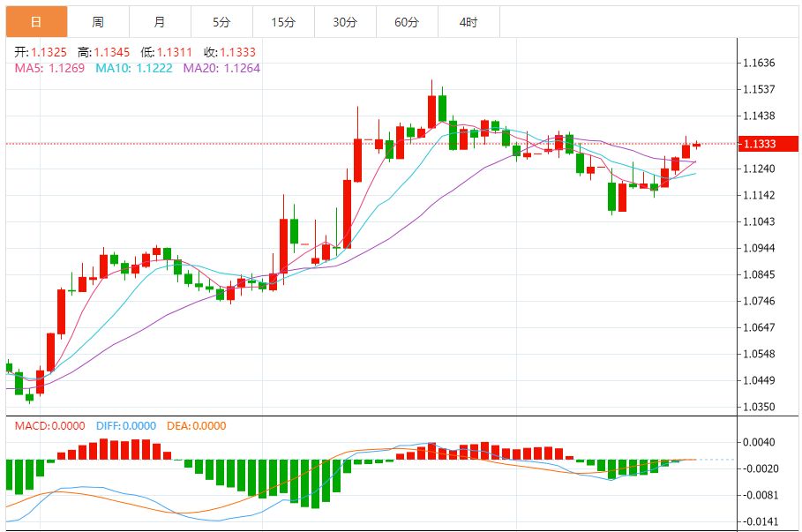This screenshot has height=532, width=802.
Task: Click the 1.0845 price axis label
Action: coord(759,274)
